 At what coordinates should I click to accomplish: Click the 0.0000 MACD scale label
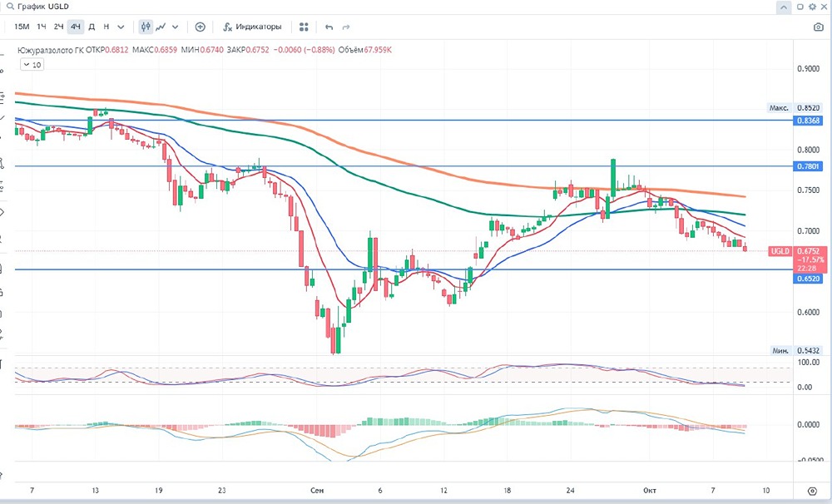(x=809, y=424)
